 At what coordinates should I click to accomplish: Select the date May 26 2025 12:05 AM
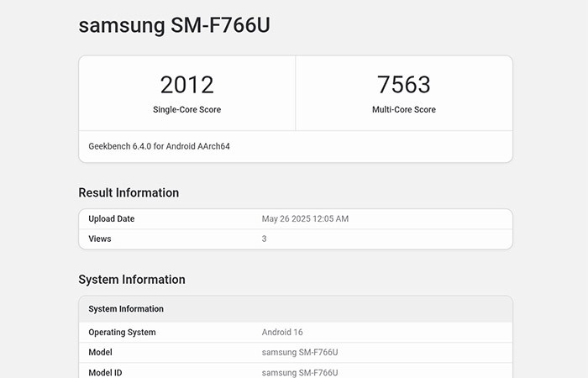(305, 218)
